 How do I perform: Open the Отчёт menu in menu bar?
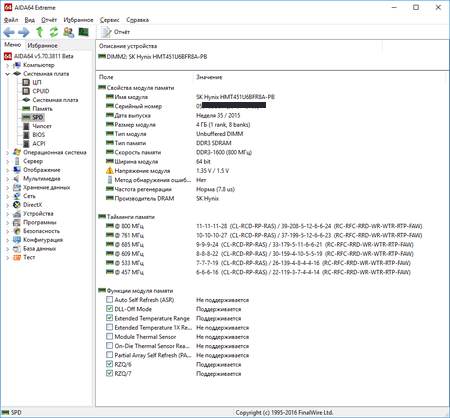click(49, 20)
